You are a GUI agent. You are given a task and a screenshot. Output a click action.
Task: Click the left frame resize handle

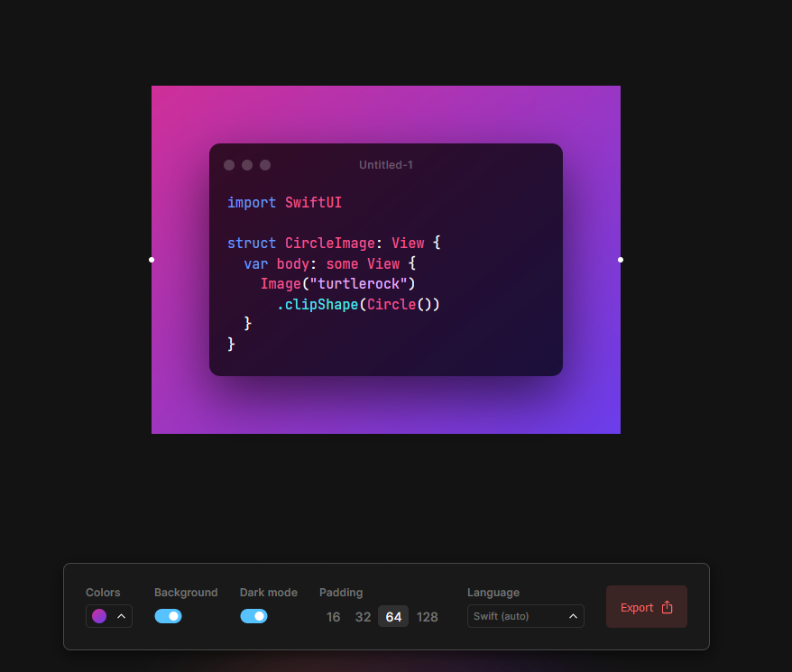(152, 260)
